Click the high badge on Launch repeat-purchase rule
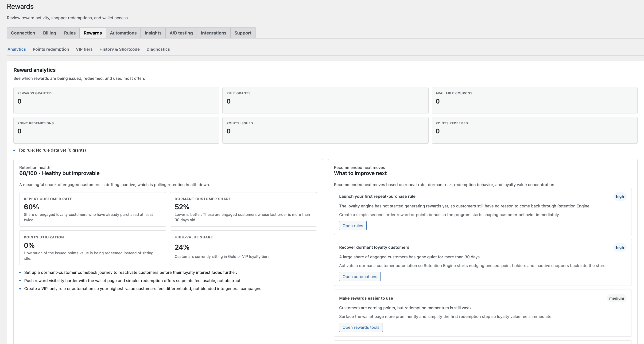The image size is (644, 344). [620, 196]
